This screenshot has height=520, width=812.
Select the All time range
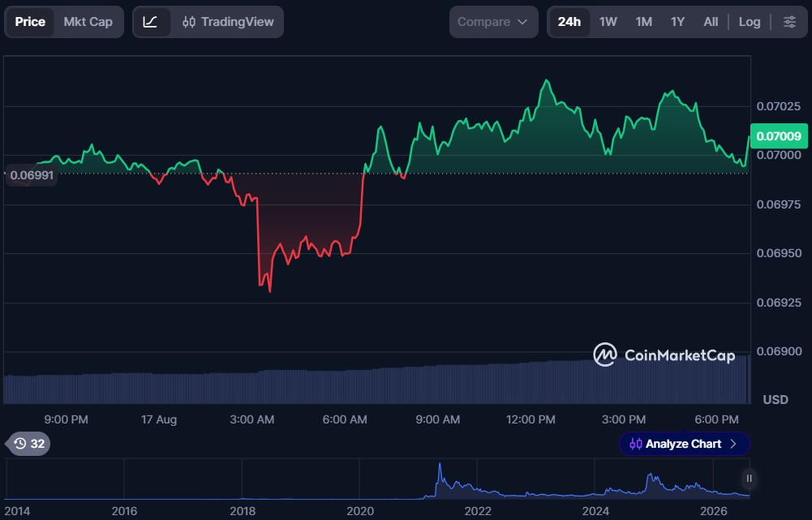[711, 22]
